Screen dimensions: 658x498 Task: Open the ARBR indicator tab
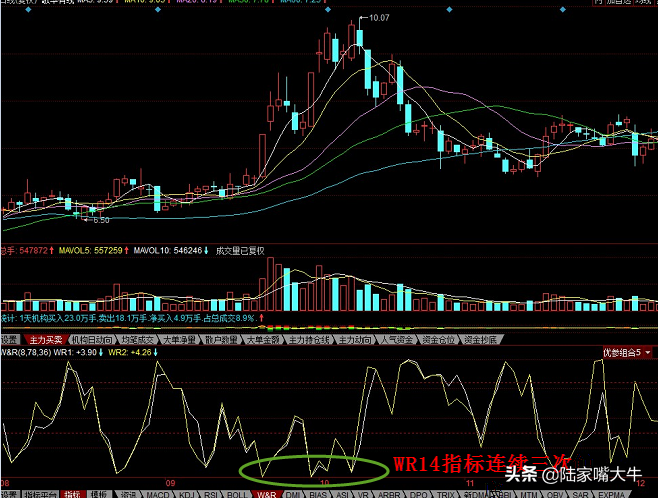[x=389, y=495]
